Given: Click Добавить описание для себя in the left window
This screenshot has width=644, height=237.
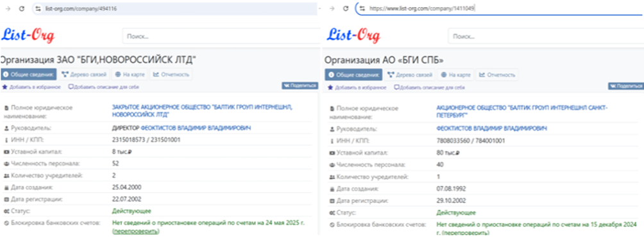Looking at the screenshot, I should [103, 87].
